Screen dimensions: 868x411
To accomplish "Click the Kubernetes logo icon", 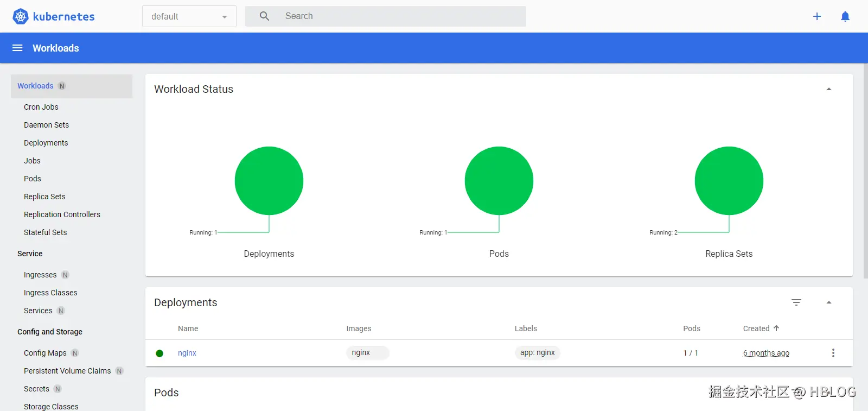I will click(21, 16).
